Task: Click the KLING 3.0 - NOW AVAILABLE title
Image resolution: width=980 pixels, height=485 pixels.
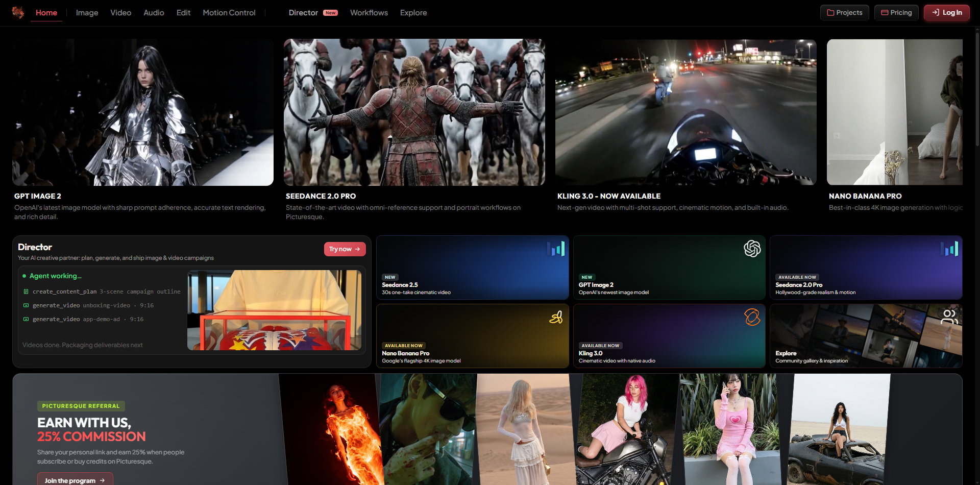Action: [609, 196]
